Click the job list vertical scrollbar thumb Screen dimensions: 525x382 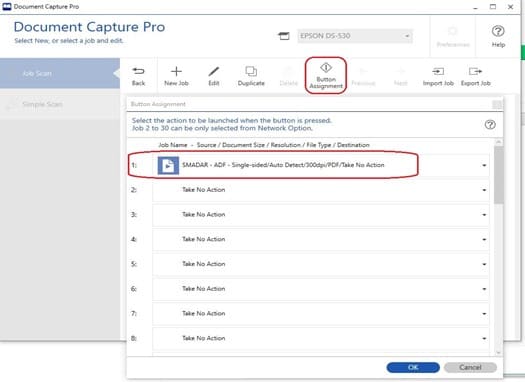pyautogui.click(x=499, y=175)
